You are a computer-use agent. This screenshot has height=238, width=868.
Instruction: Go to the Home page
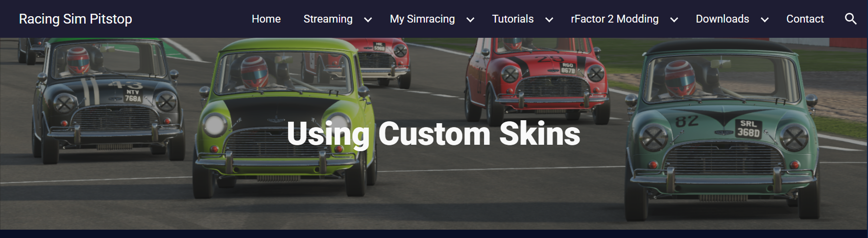click(x=266, y=19)
